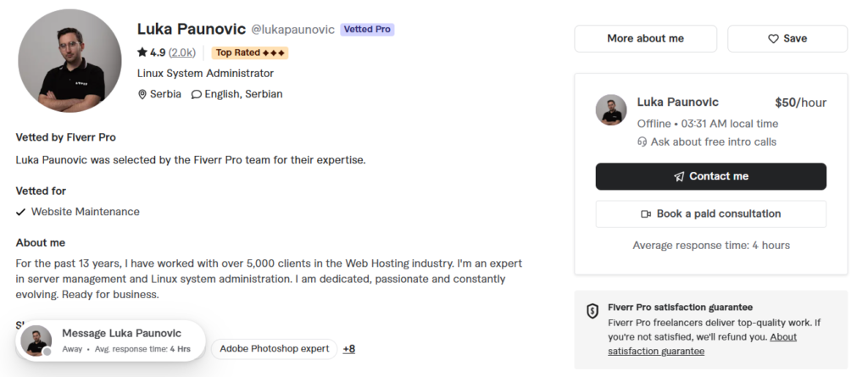The image size is (868, 377).
Task: Click the shield dollar guarantee icon
Action: (593, 311)
